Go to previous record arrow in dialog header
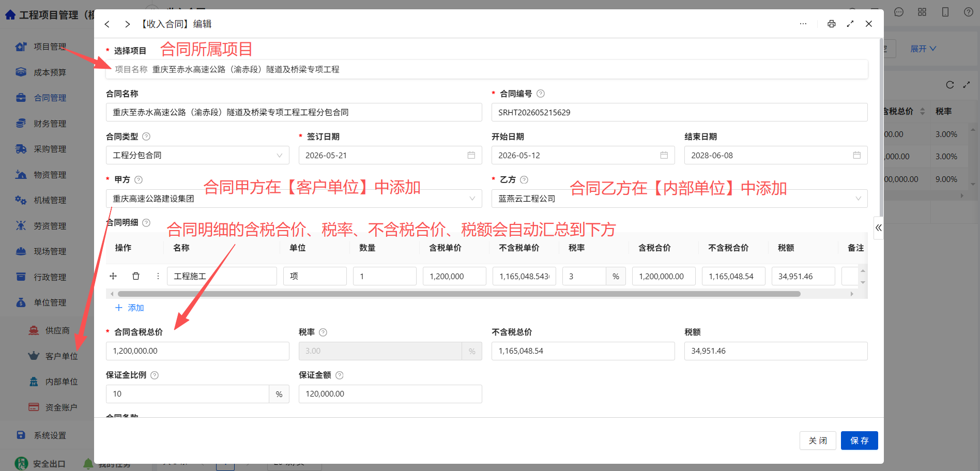Image resolution: width=980 pixels, height=471 pixels. point(107,24)
